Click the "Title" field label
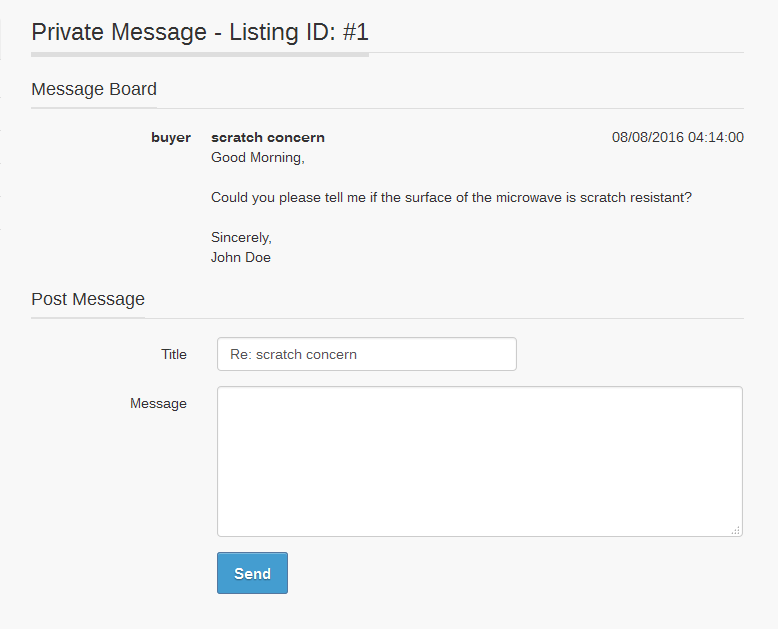The width and height of the screenshot is (778, 629). (x=174, y=354)
